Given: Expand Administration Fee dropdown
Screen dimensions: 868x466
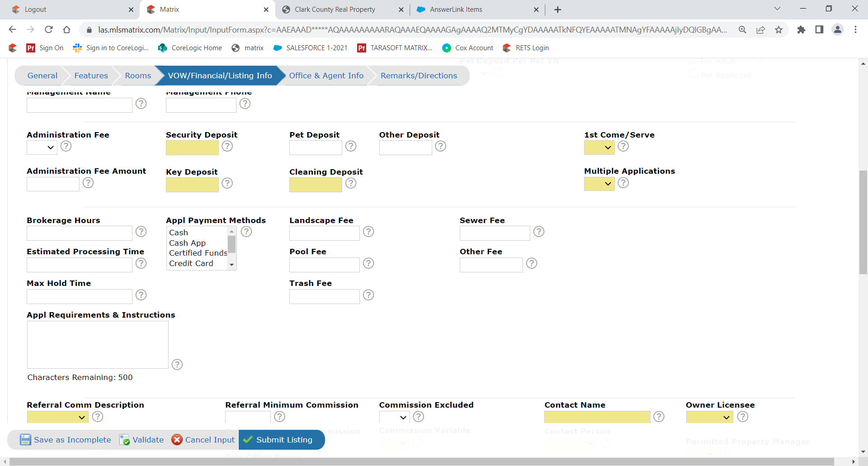Looking at the screenshot, I should click(x=42, y=147).
